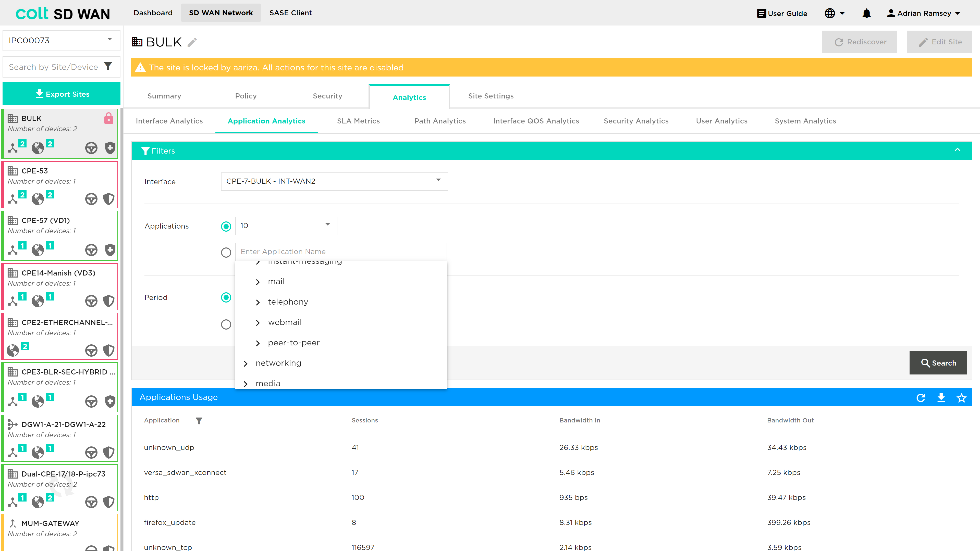The height and width of the screenshot is (551, 980).
Task: Open System Analytics sub-tab
Action: point(805,121)
